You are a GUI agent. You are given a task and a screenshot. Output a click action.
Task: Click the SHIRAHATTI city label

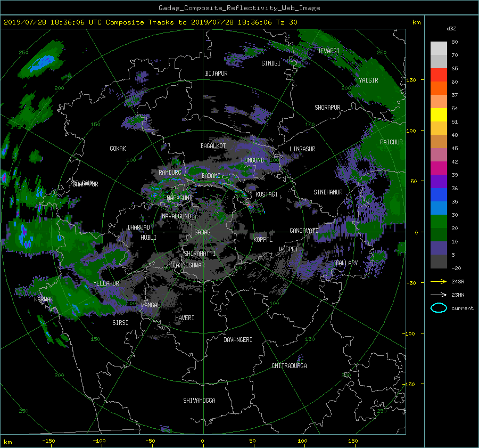200,254
